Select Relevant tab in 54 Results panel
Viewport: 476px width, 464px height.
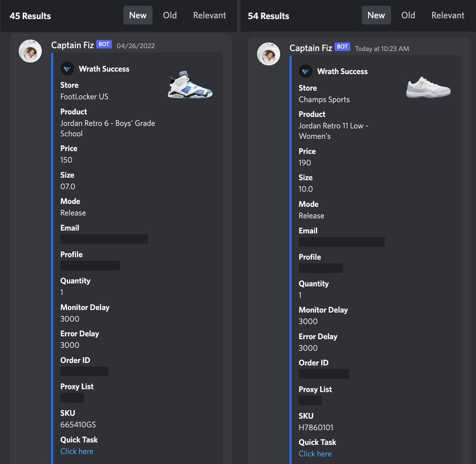point(448,15)
